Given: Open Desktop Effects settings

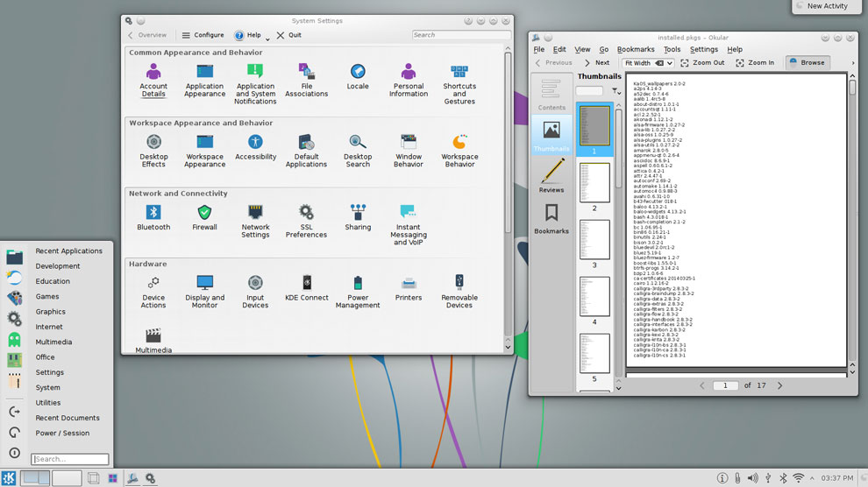Looking at the screenshot, I should click(x=153, y=151).
